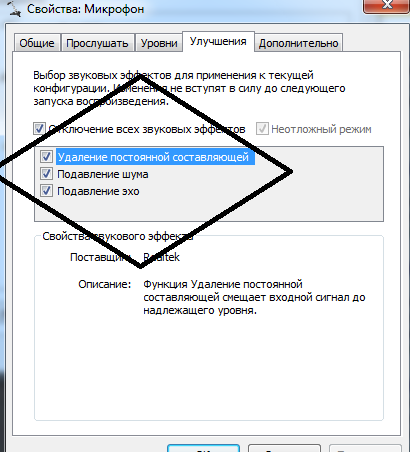Click the highlighted OK button at bottom
Viewport: 410px width, 452px height.
click(203, 448)
